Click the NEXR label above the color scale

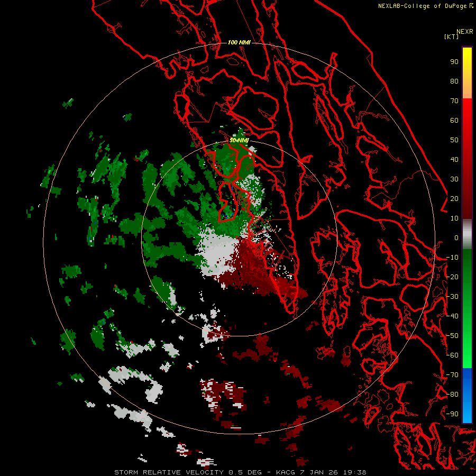point(464,32)
